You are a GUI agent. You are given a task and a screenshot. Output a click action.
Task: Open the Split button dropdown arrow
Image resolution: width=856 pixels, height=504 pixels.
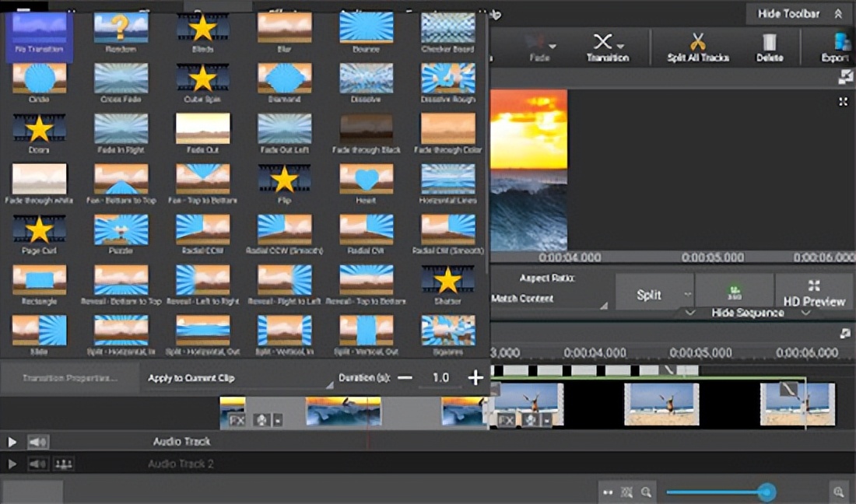687,295
